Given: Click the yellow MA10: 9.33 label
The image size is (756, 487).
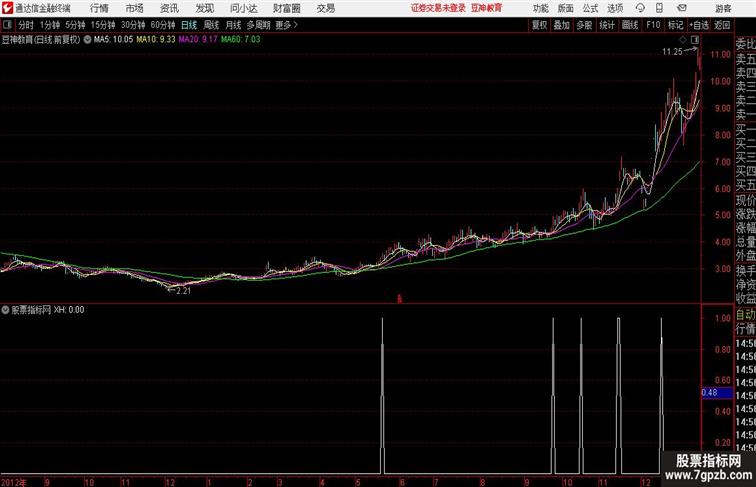Looking at the screenshot, I should pyautogui.click(x=156, y=40).
